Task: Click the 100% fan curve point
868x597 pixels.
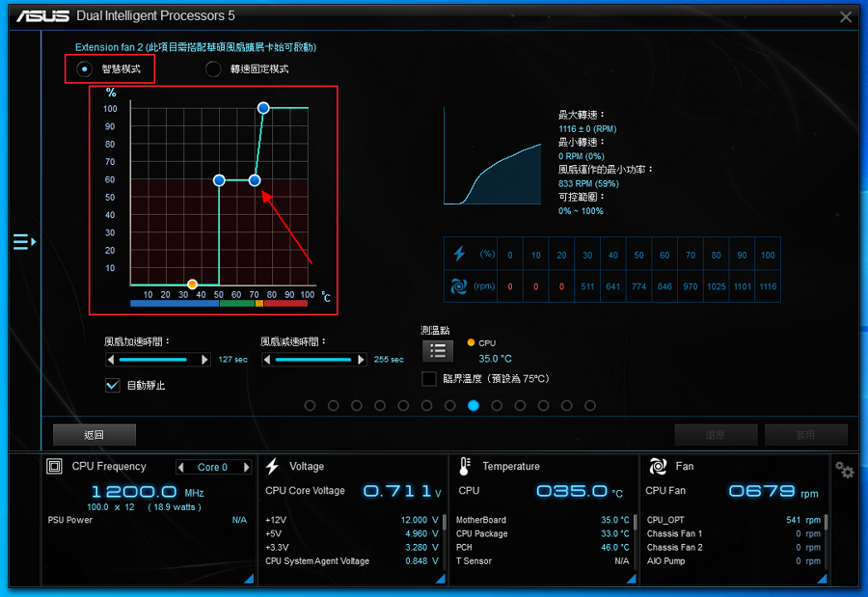Action: click(x=263, y=108)
